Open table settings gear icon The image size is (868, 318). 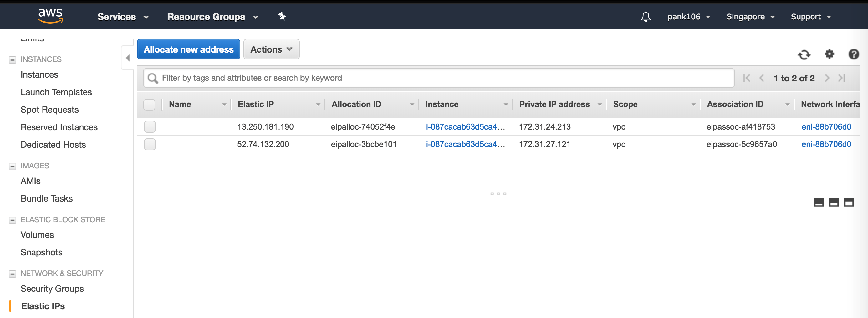pyautogui.click(x=829, y=54)
